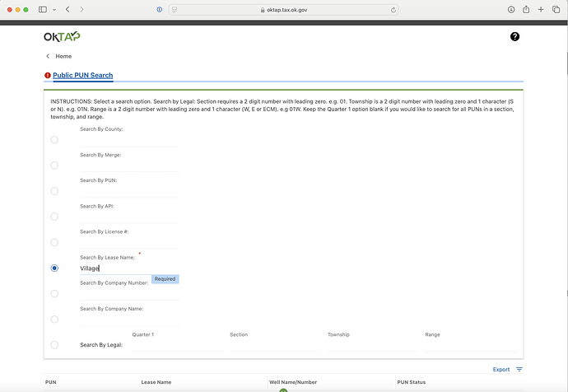Viewport: 568px width, 392px height.
Task: Select the Search By County radio button
Action: [x=54, y=139]
